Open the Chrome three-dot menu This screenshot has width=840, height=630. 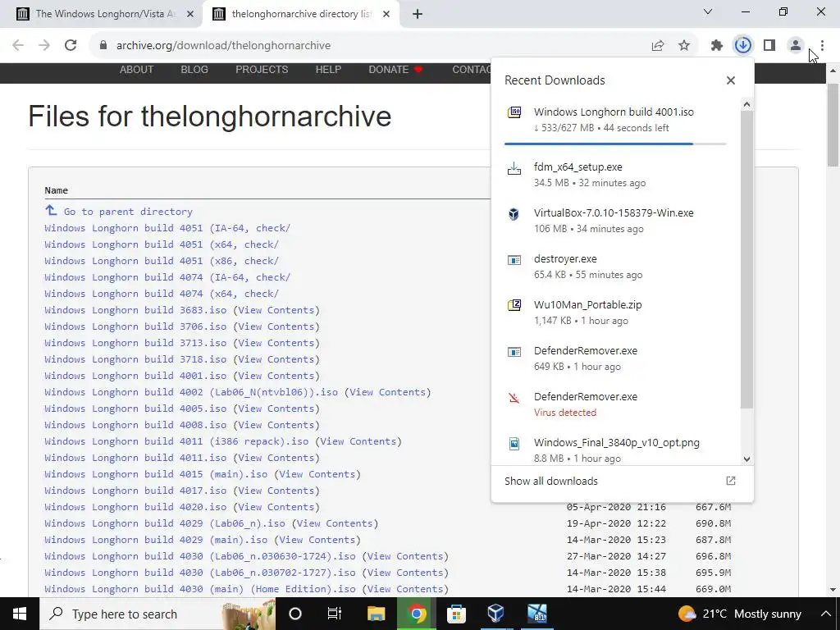(822, 46)
